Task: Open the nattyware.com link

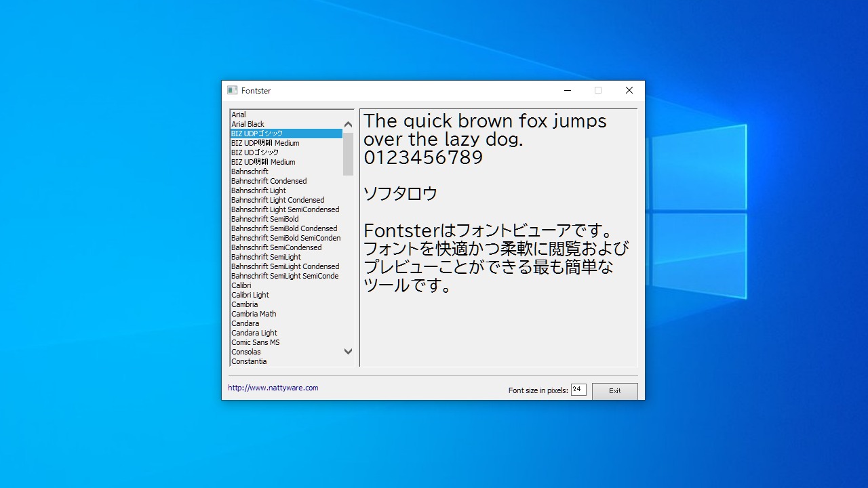Action: click(273, 388)
